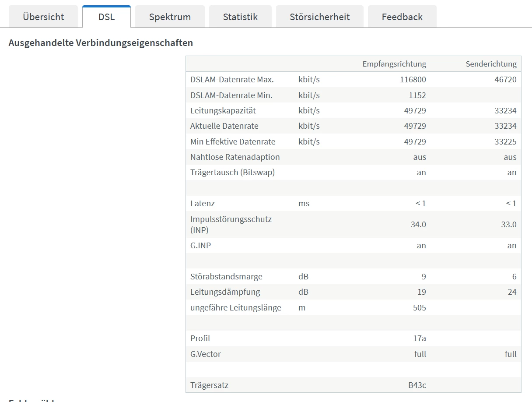
Task: Click the ungefähre Leitungslänge value 505
Action: pos(419,308)
